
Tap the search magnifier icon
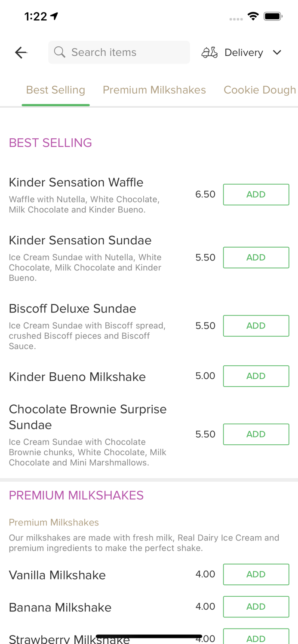[60, 52]
